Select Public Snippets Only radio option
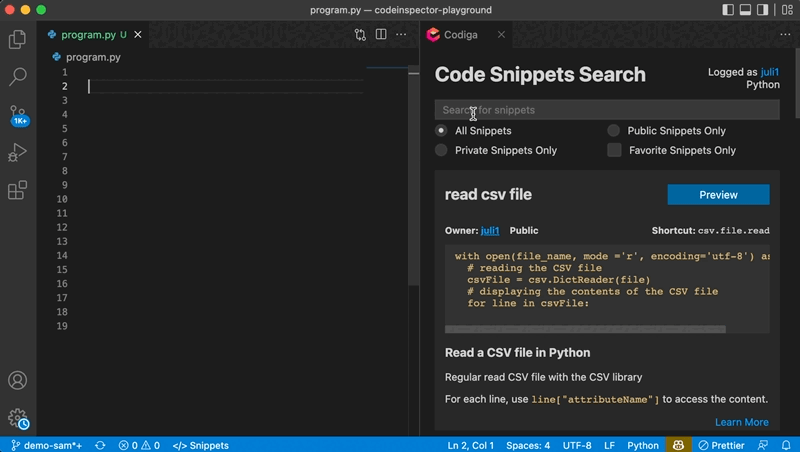Screen dimensions: 800x452 [x=614, y=131]
